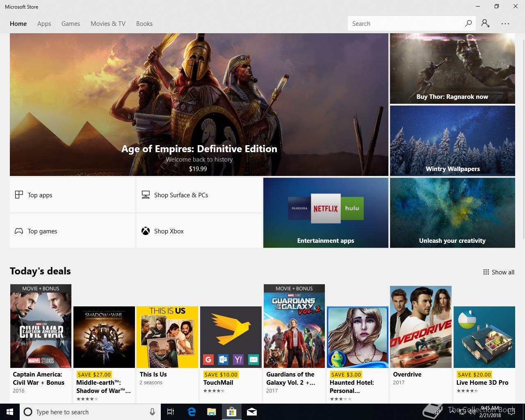Click the Top apps grid icon

click(19, 195)
